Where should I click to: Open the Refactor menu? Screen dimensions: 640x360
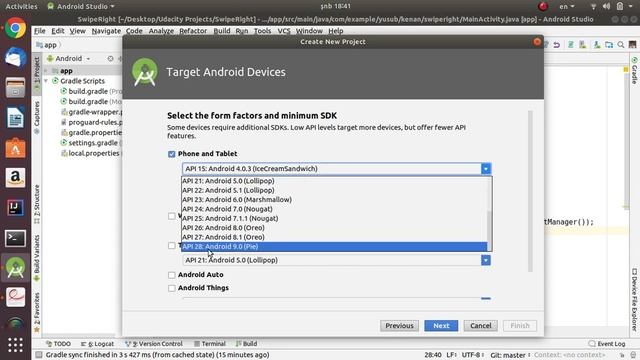(x=193, y=31)
